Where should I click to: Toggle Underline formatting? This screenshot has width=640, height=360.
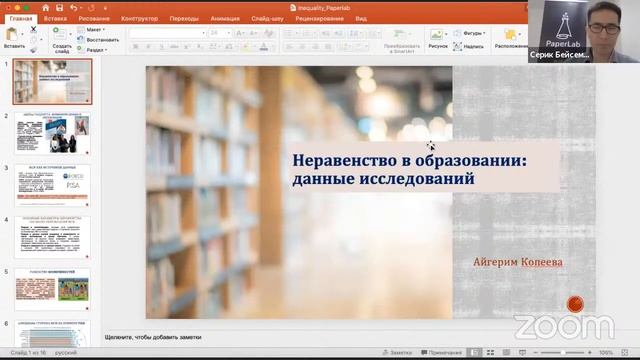click(161, 47)
